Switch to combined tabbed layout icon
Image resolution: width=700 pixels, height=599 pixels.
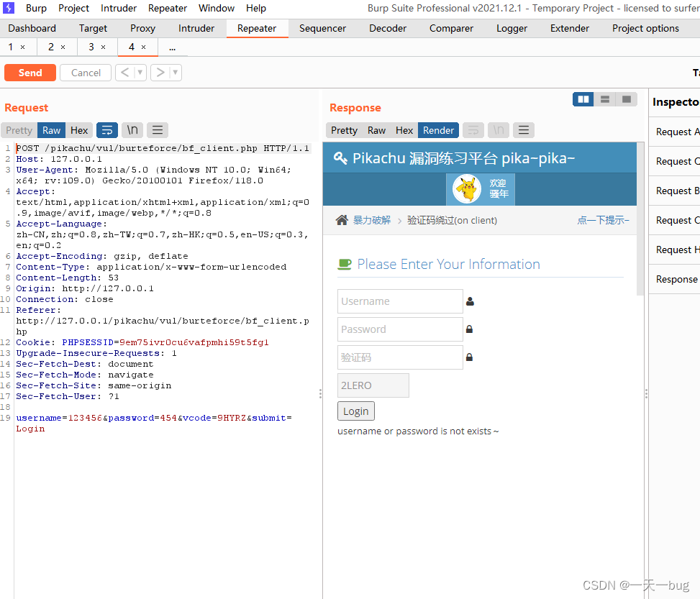click(627, 99)
